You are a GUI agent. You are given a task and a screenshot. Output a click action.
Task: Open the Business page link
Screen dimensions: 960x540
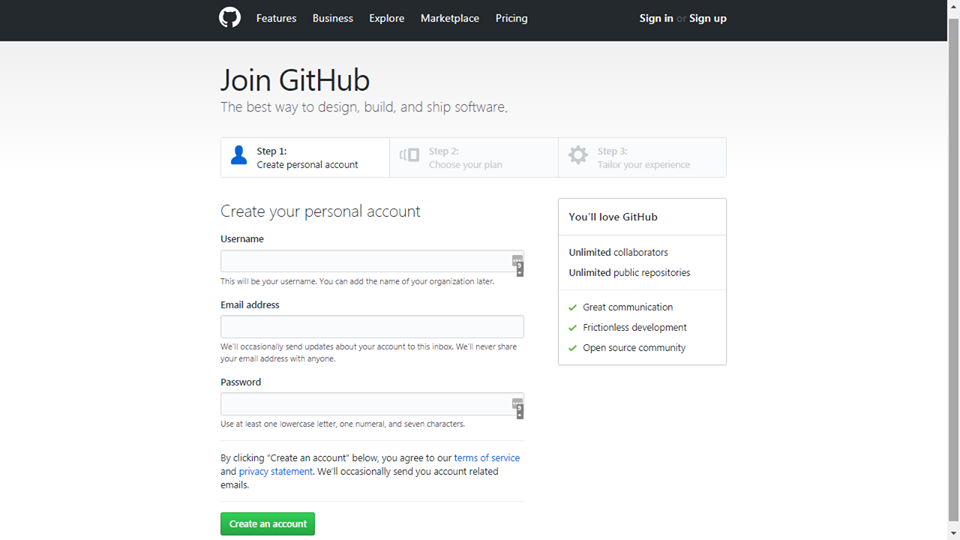(332, 18)
